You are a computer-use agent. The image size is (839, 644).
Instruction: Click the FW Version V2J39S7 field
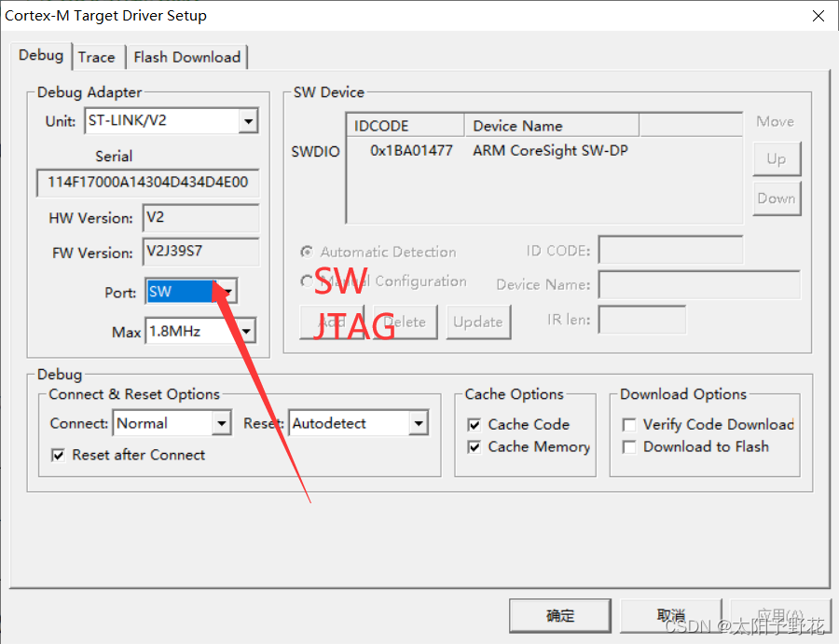(x=200, y=252)
